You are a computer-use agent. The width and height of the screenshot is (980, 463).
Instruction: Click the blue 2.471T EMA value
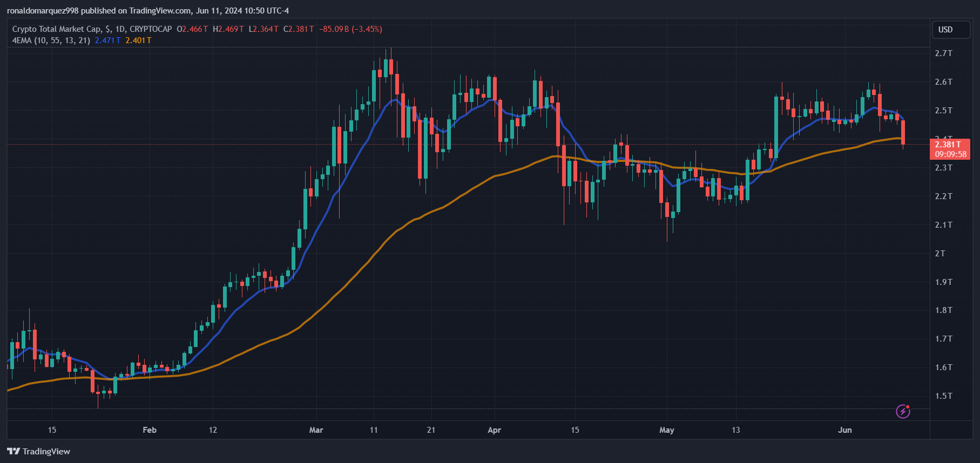pyautogui.click(x=107, y=40)
